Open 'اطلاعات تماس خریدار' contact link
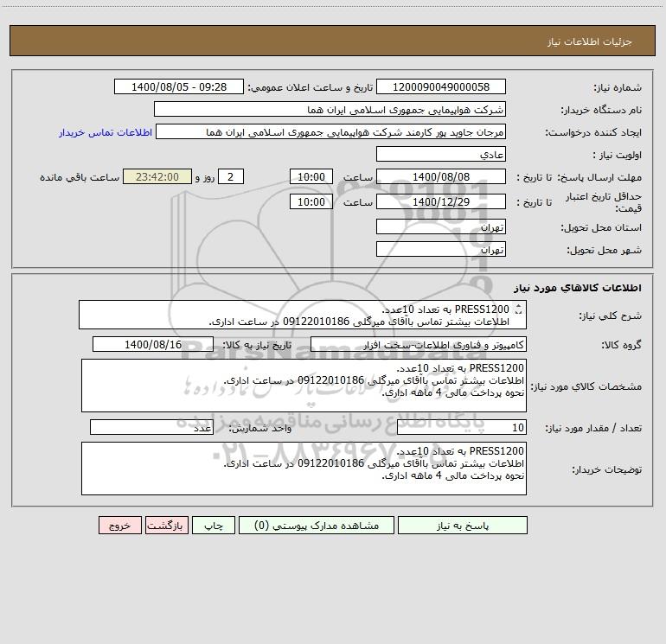666x644 pixels. [x=106, y=132]
